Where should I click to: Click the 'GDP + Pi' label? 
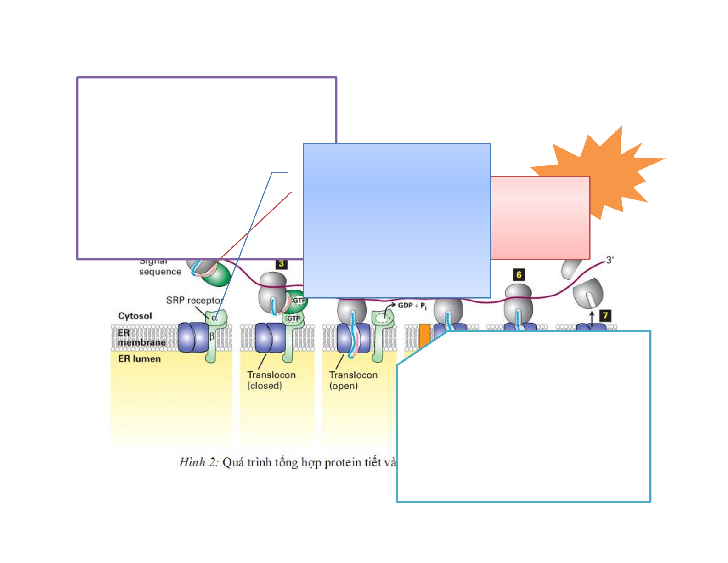pyautogui.click(x=412, y=306)
